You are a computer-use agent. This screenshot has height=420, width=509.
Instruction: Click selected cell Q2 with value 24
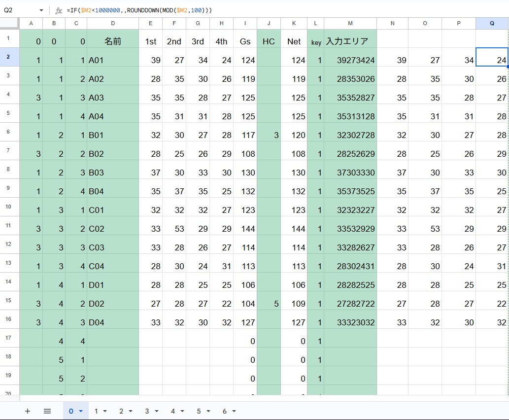click(x=492, y=57)
